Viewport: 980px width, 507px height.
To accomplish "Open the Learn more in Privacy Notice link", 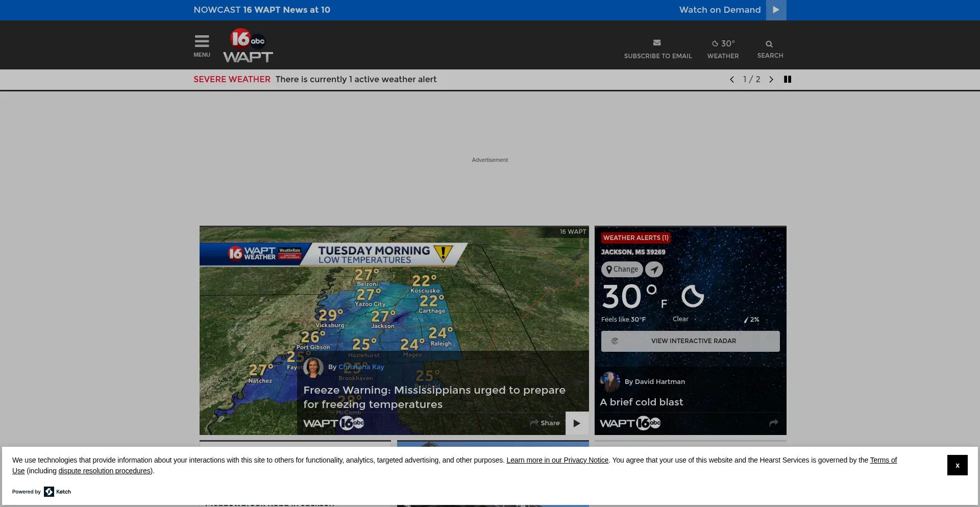I will click(557, 460).
